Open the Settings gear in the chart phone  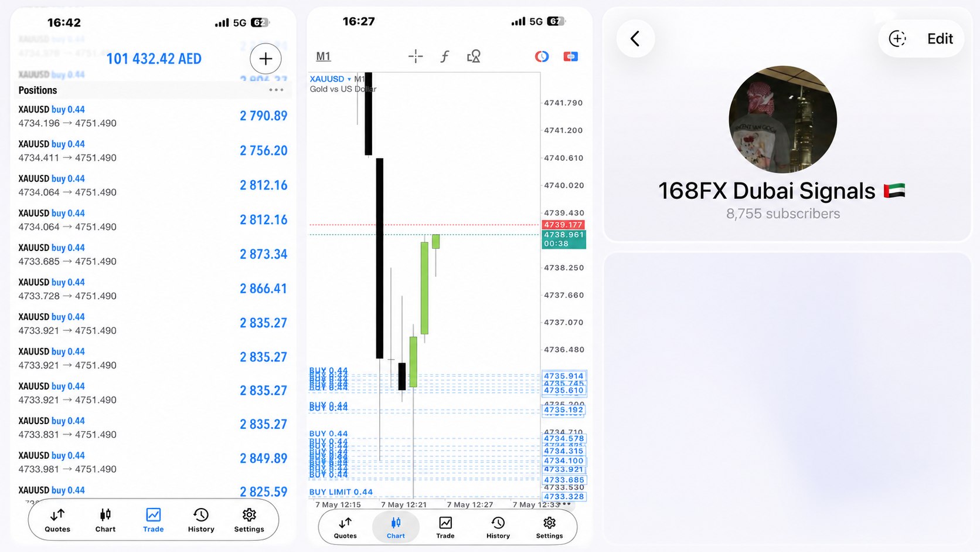[549, 528]
